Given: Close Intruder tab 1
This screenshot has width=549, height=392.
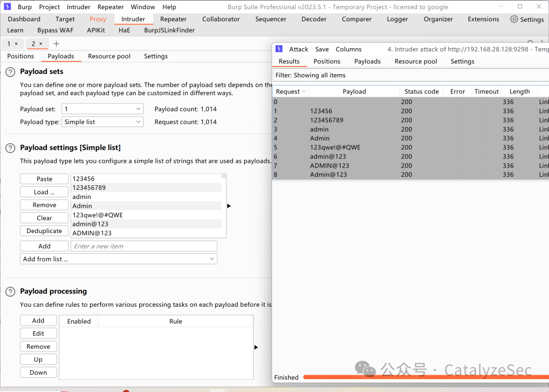Looking at the screenshot, I should 16,44.
